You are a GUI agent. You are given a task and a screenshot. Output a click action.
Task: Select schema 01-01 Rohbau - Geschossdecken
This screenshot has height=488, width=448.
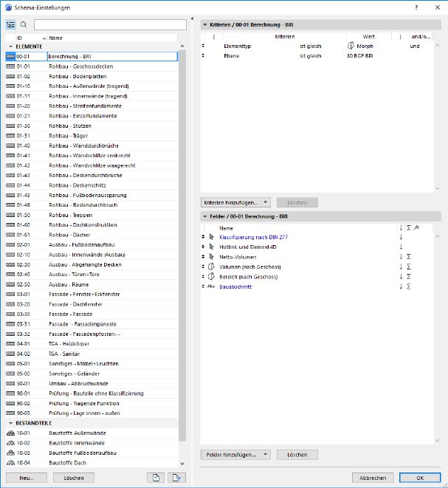[x=92, y=66]
